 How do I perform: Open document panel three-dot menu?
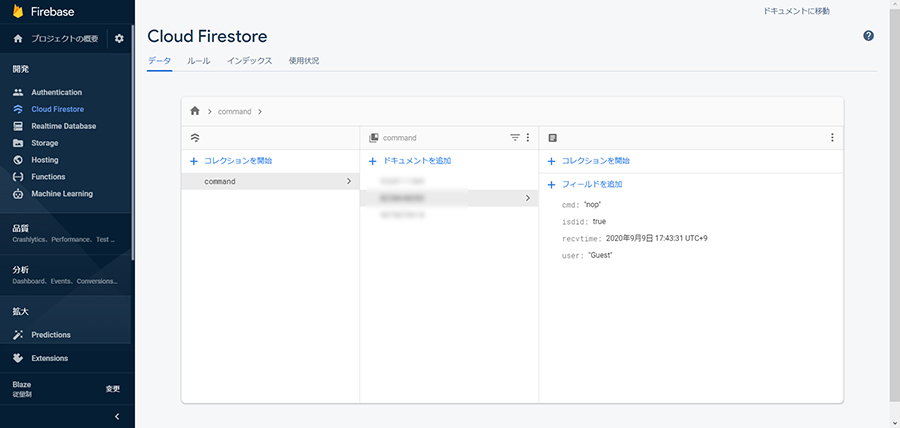[x=832, y=138]
